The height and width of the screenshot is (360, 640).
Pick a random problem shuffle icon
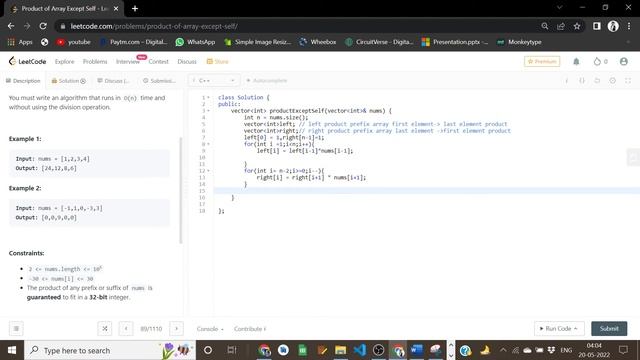point(105,329)
